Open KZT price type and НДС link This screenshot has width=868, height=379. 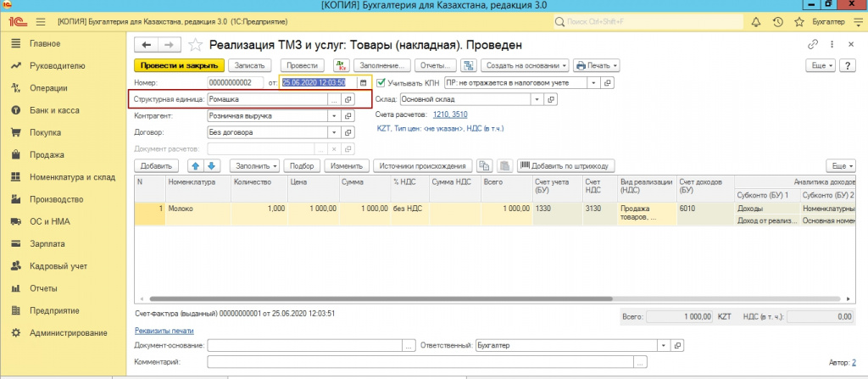click(x=440, y=128)
